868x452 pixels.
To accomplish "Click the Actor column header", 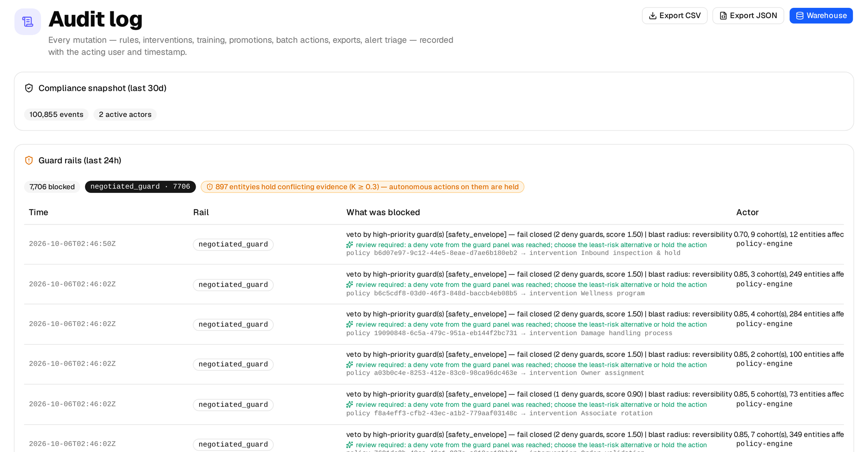I will [747, 212].
